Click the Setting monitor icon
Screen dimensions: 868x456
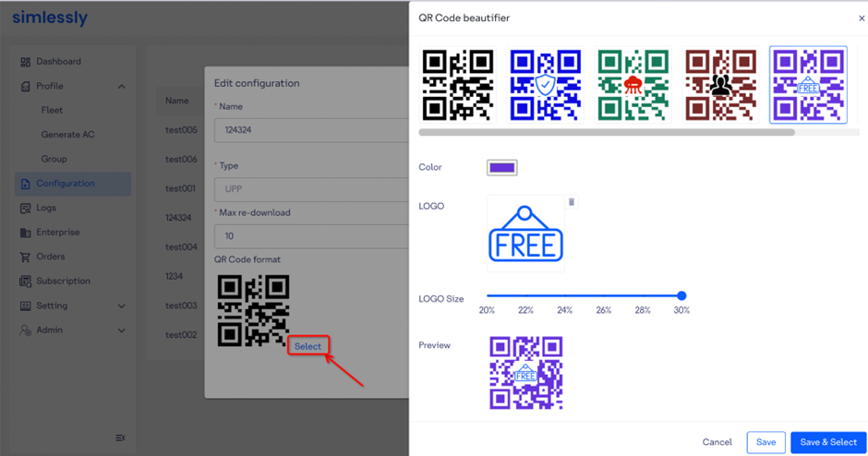coord(26,306)
